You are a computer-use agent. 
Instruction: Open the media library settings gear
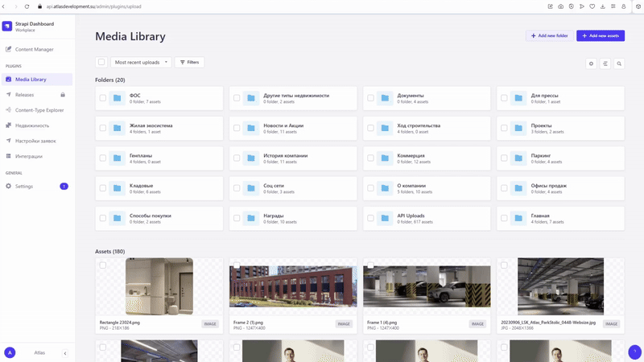[x=592, y=63]
